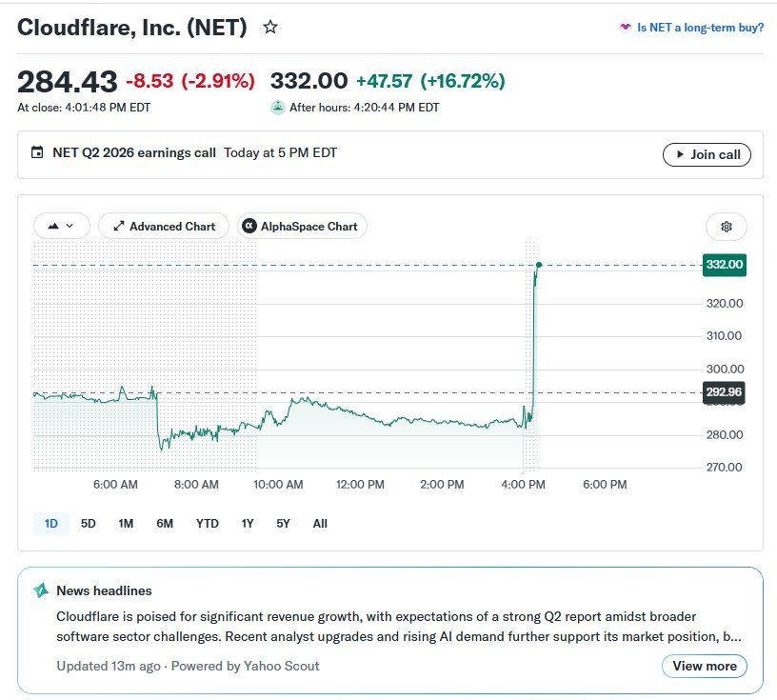This screenshot has height=700, width=777.
Task: Open Advanced Chart
Action: [164, 226]
